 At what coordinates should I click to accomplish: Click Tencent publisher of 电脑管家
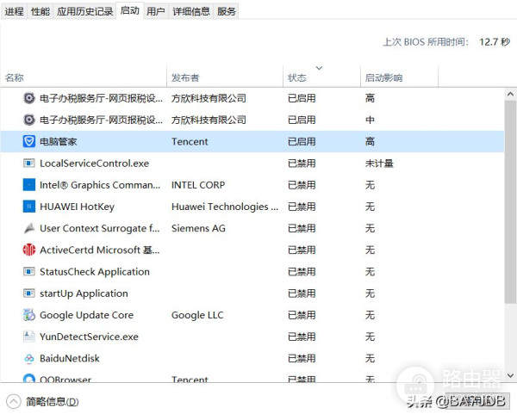tap(190, 142)
